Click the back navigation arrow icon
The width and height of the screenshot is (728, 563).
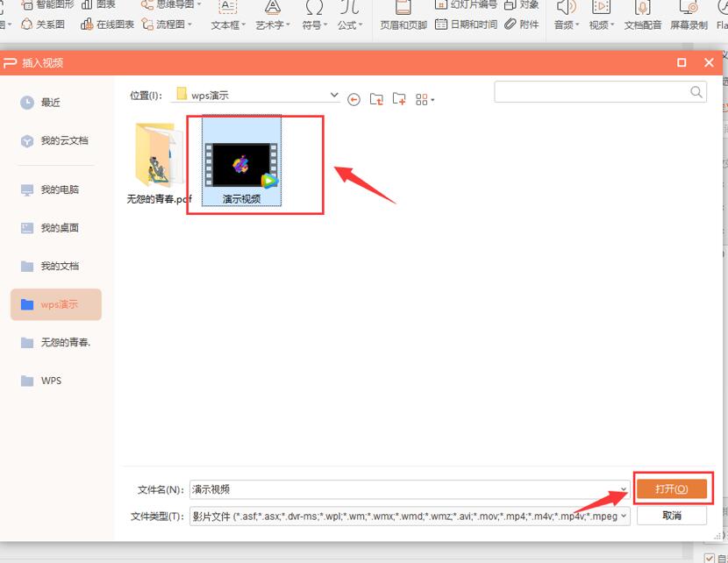[x=353, y=99]
